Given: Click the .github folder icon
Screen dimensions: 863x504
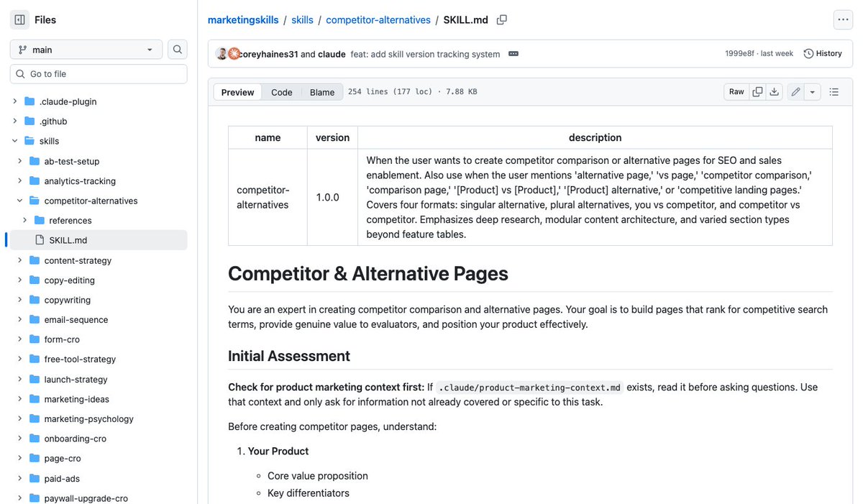Looking at the screenshot, I should [29, 122].
